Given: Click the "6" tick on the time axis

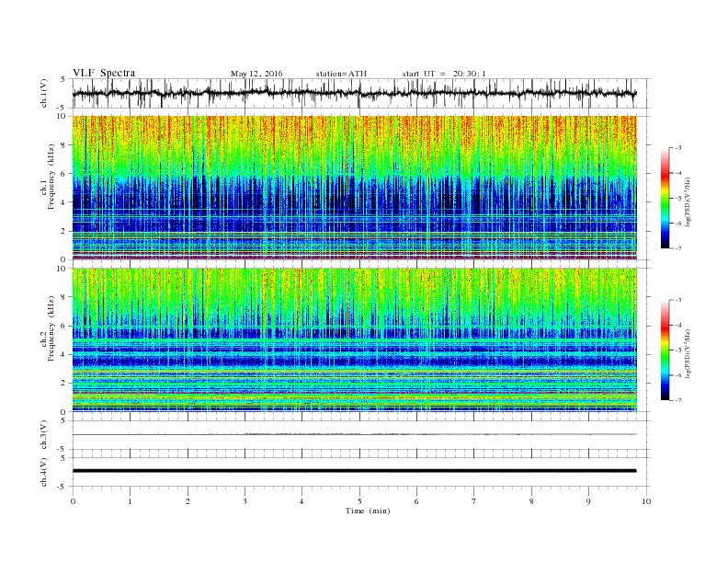Looking at the screenshot, I should tap(417, 501).
